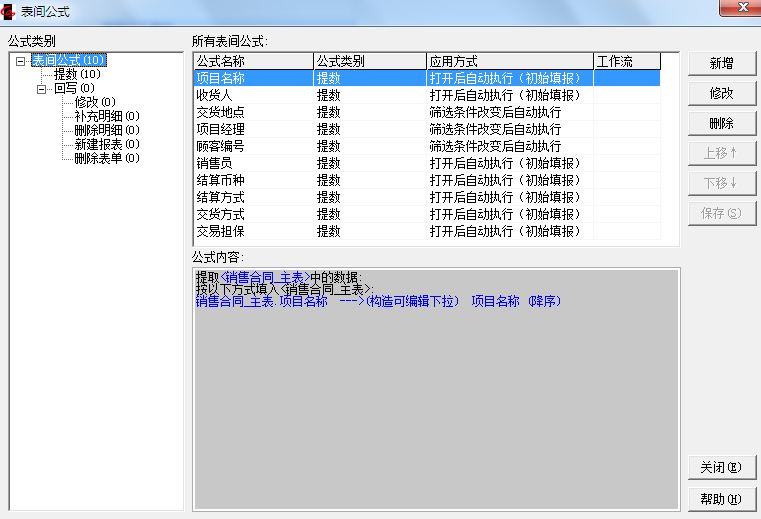Click the 应用方式 column header
Viewport: 761px width, 519px height.
[508, 61]
